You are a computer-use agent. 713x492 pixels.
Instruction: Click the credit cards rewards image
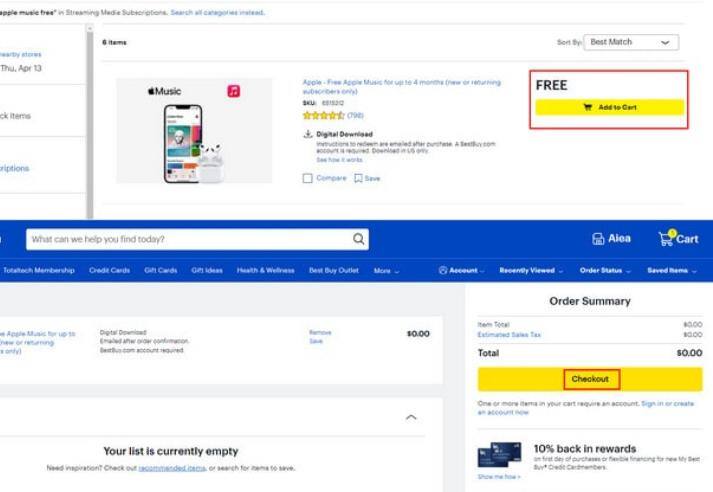(x=500, y=454)
